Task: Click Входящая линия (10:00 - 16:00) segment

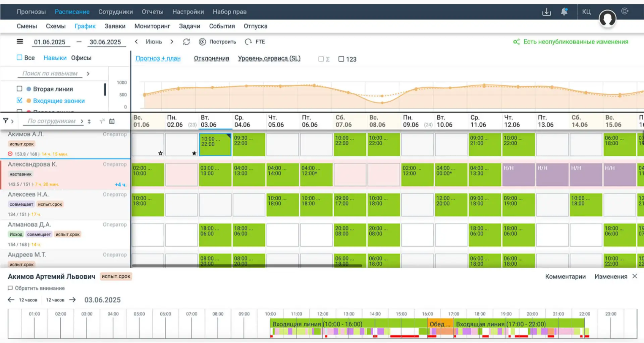Action: 348,324
